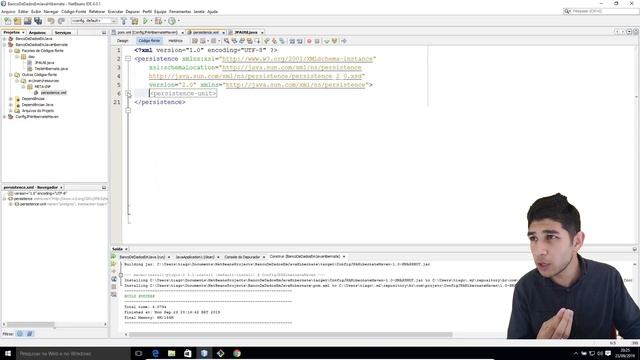The height and width of the screenshot is (360, 640).
Task: Expand the Dependências Java node
Action: [x=11, y=104]
